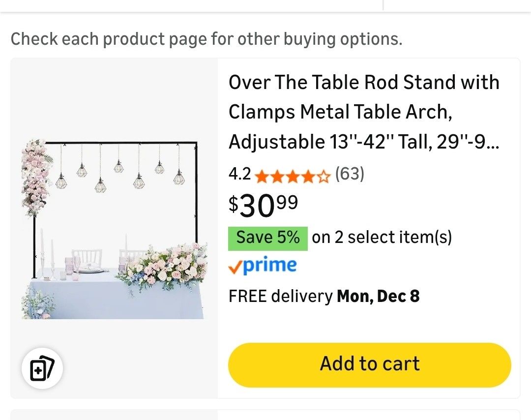Tap the Prime logo
This screenshot has width=531, height=420.
pos(263,266)
